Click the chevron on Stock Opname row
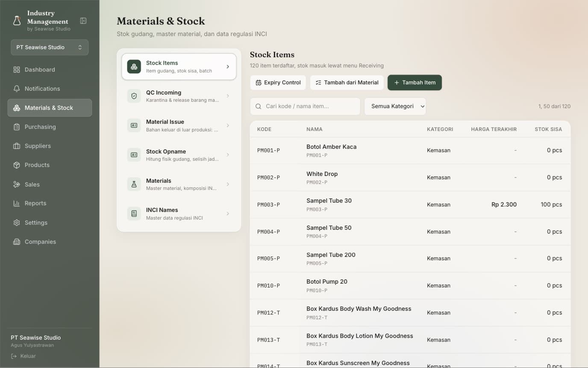Viewport: 588px width, 368px height. point(228,155)
